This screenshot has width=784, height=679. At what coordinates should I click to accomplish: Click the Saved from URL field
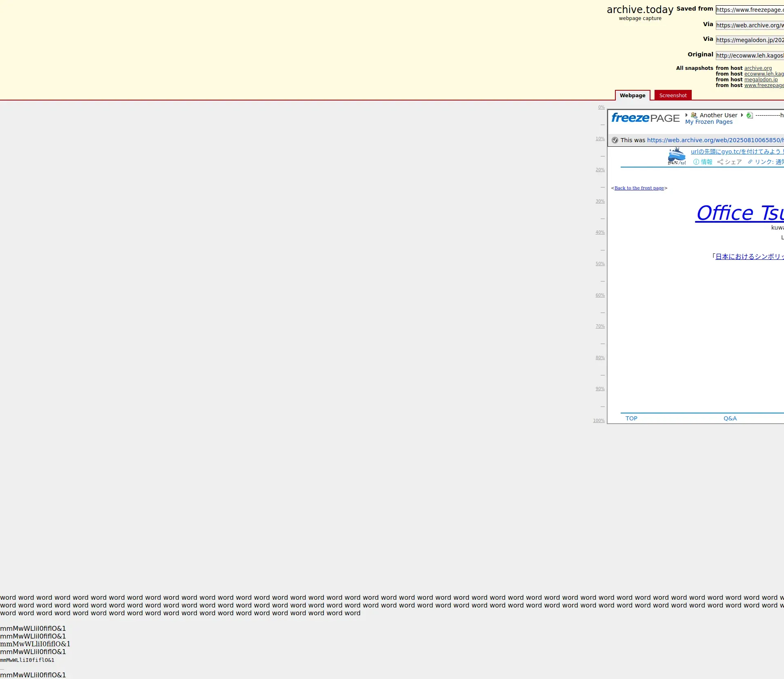coord(750,10)
